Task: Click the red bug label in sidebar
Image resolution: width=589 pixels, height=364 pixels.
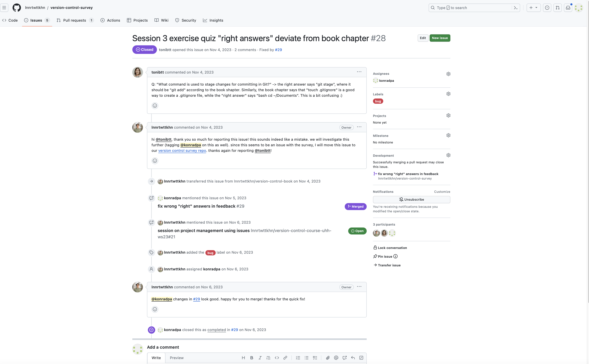Action: 378,101
